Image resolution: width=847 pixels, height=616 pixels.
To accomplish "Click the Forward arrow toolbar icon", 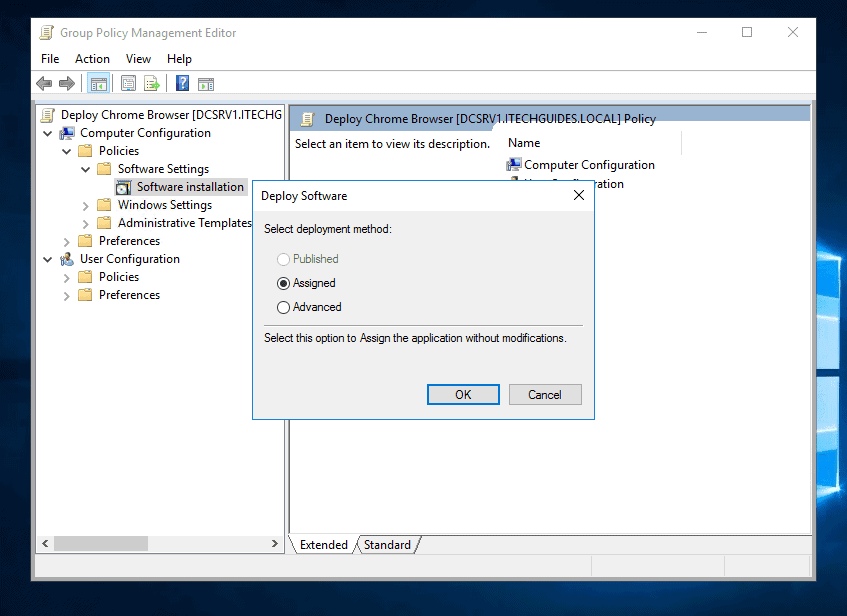I will (x=67, y=84).
